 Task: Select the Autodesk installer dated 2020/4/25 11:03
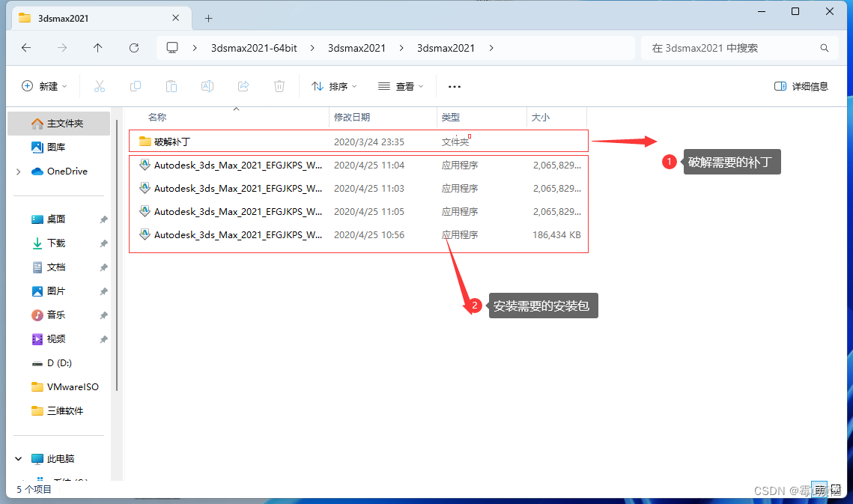coord(359,188)
